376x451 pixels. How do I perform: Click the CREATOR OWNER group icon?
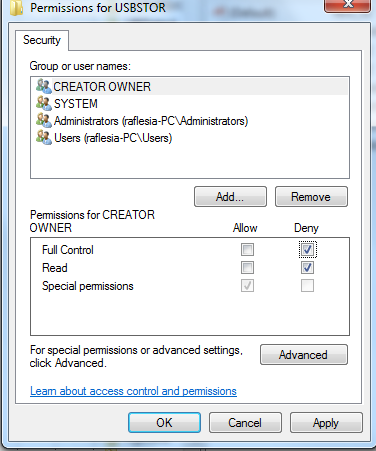click(44, 86)
